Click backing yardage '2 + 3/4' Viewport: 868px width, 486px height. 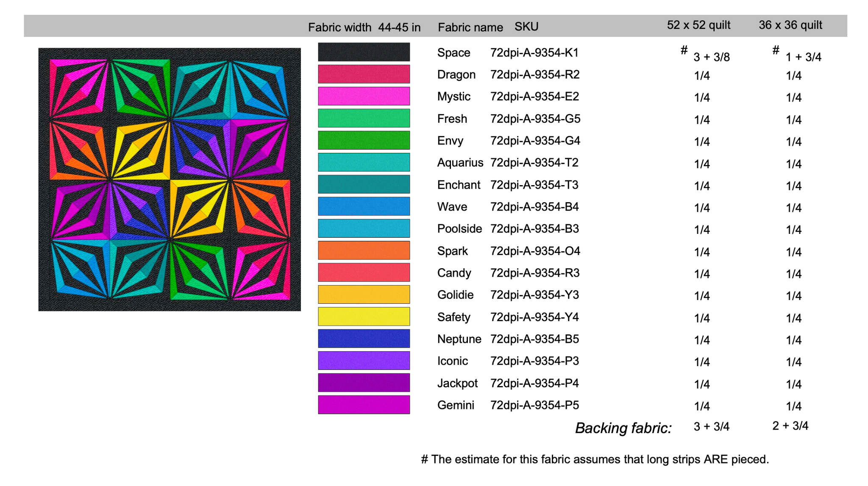point(790,426)
